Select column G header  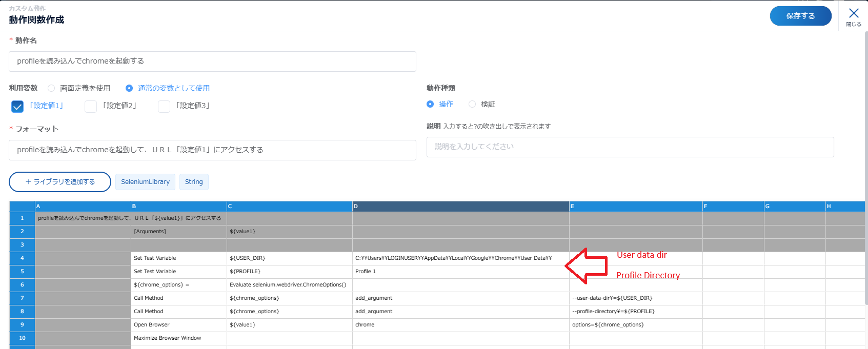pos(795,206)
